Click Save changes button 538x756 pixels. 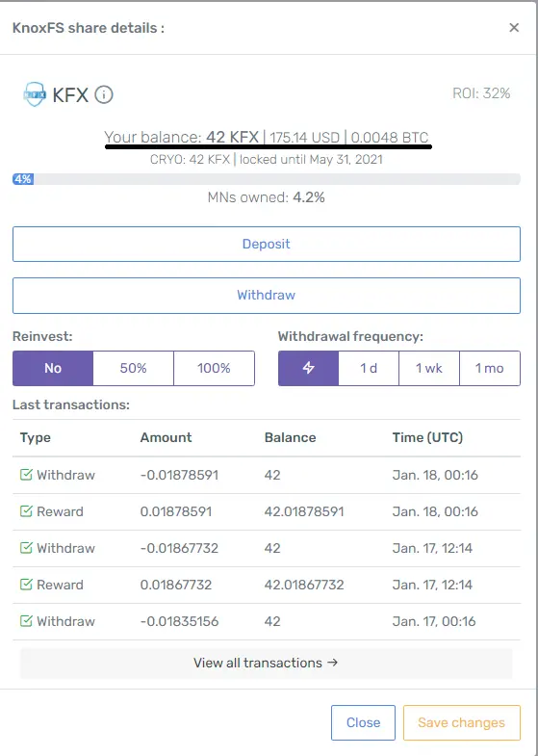click(x=461, y=722)
